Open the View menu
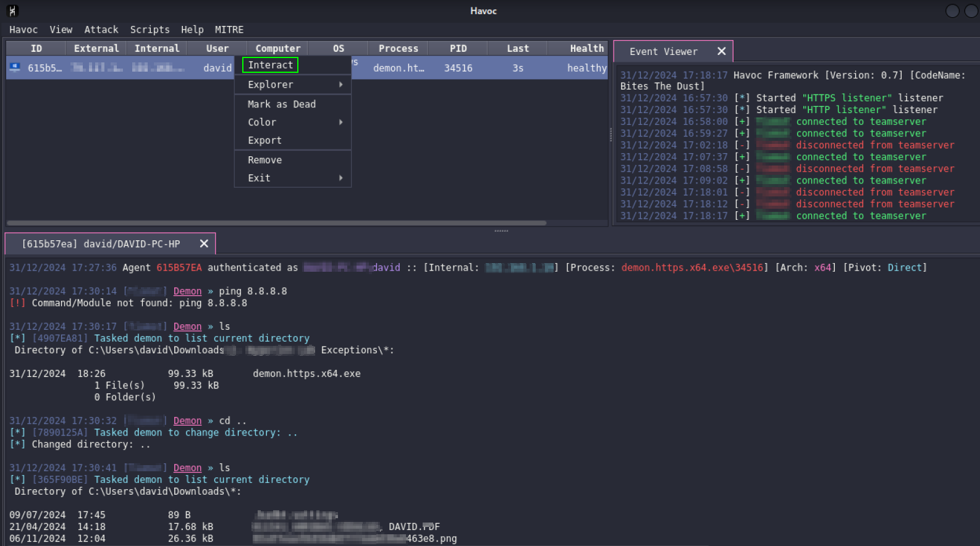This screenshot has width=980, height=546. point(61,30)
